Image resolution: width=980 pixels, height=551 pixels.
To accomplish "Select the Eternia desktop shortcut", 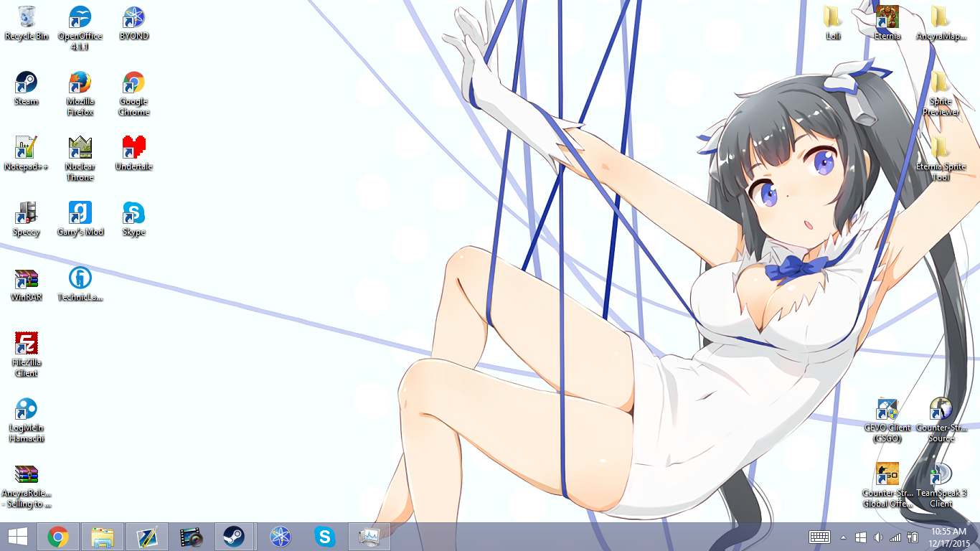I will click(887, 23).
